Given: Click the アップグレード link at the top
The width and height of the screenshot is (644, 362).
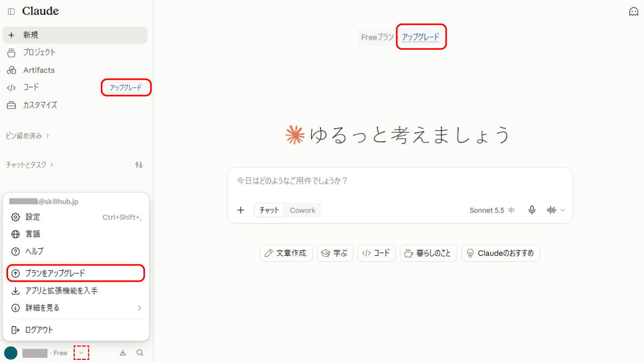Looking at the screenshot, I should point(421,37).
